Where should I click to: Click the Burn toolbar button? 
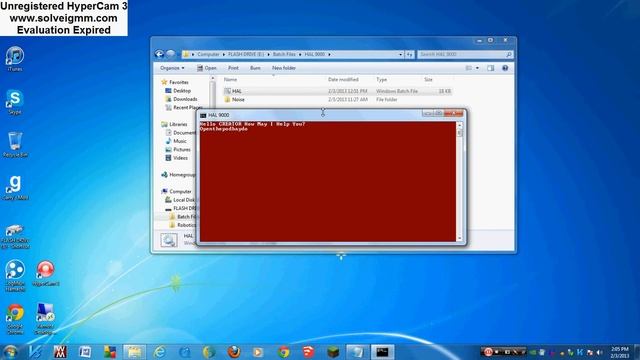[x=255, y=68]
